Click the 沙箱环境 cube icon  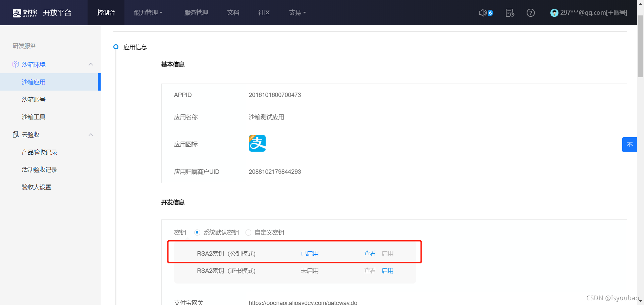(16, 64)
